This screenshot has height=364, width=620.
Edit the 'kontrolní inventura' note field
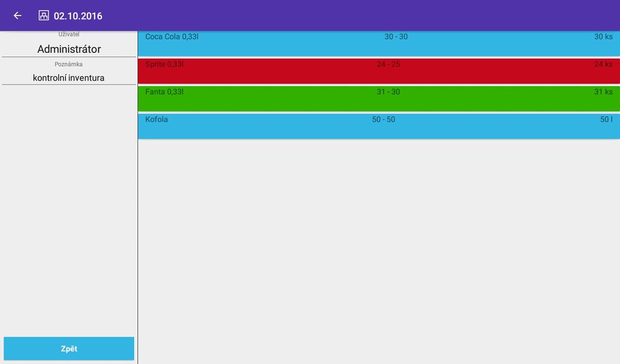pyautogui.click(x=69, y=78)
